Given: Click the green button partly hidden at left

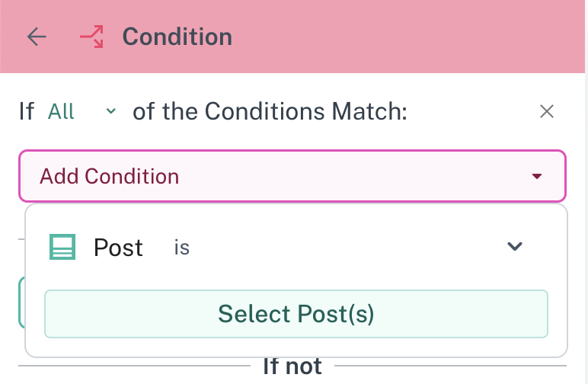Looking at the screenshot, I should tap(21, 303).
